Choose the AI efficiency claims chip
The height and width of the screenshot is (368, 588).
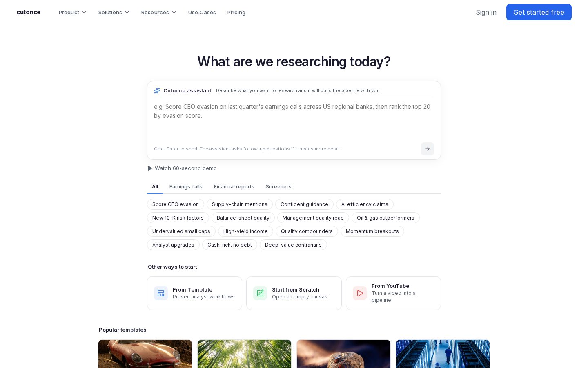point(365,204)
